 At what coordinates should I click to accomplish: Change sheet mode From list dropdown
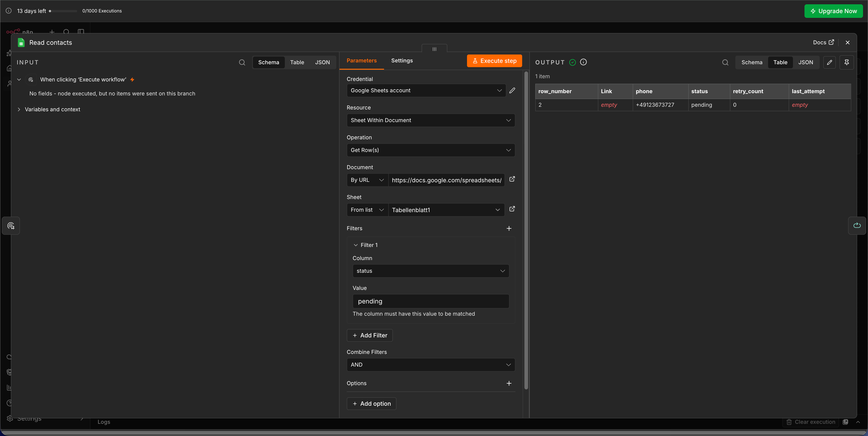click(367, 210)
